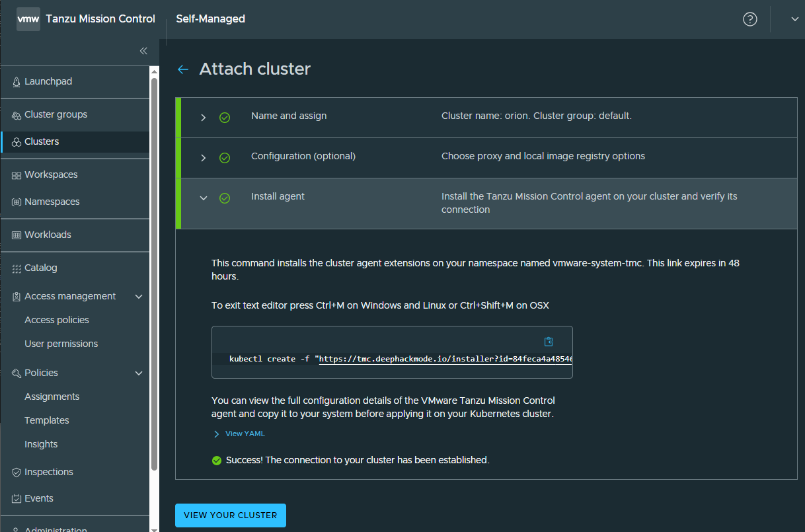Click inside the kubectl command text box
The height and width of the screenshot is (532, 805).
tap(392, 352)
